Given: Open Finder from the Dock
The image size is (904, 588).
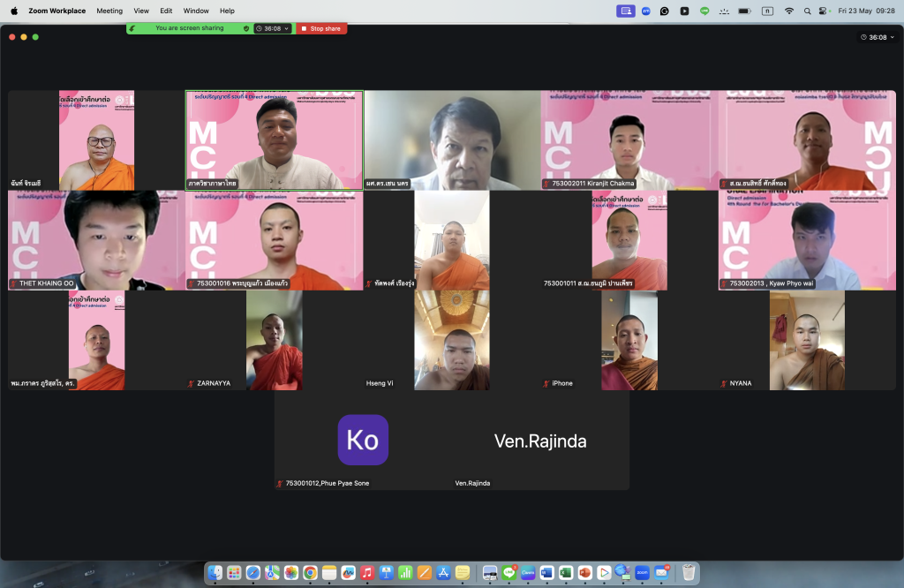Looking at the screenshot, I should (x=215, y=572).
